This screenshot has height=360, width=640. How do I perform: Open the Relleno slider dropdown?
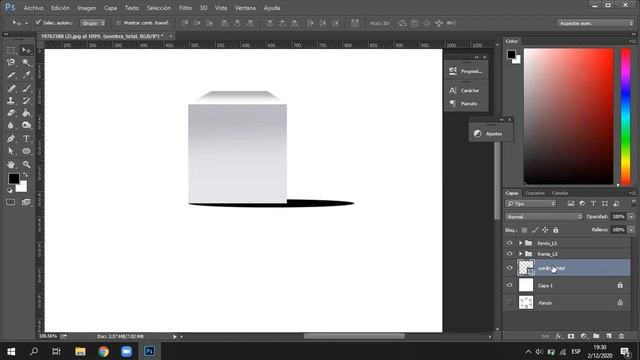point(631,230)
